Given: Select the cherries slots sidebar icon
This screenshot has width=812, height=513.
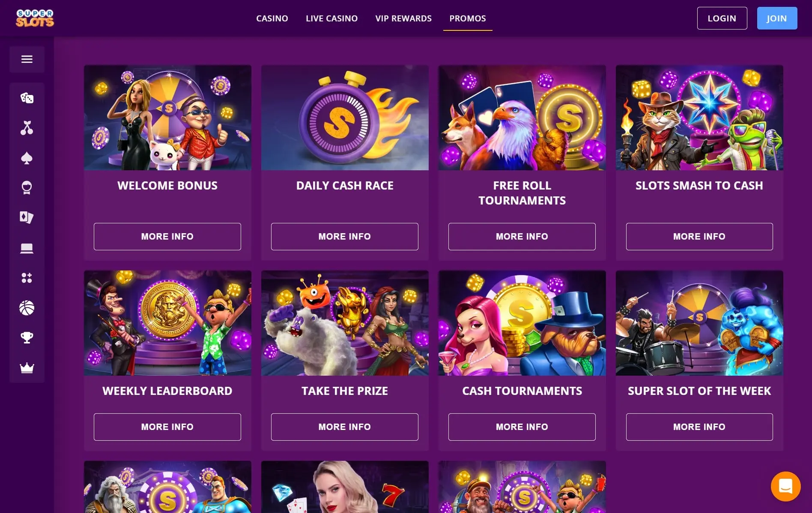Looking at the screenshot, I should (x=27, y=128).
